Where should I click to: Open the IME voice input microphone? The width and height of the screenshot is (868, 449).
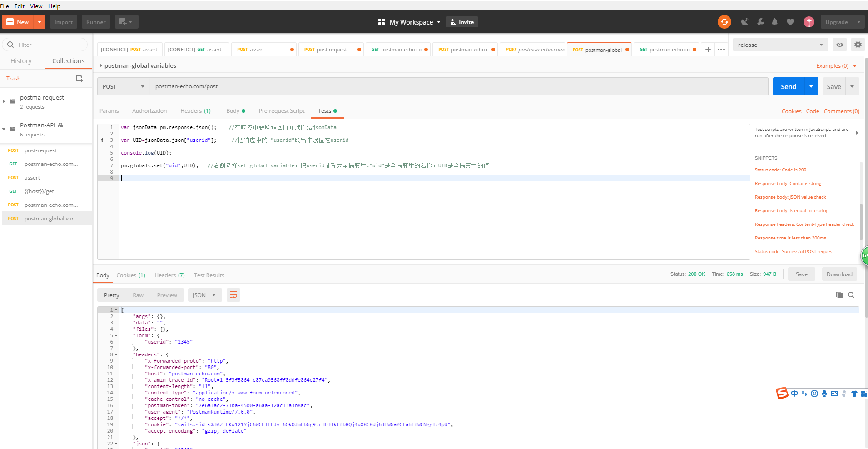point(824,394)
